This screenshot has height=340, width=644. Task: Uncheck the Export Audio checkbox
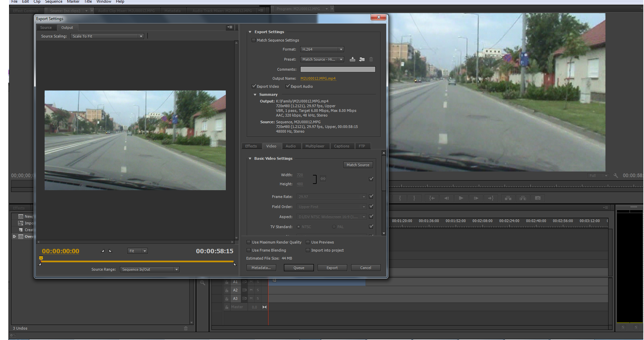point(287,86)
